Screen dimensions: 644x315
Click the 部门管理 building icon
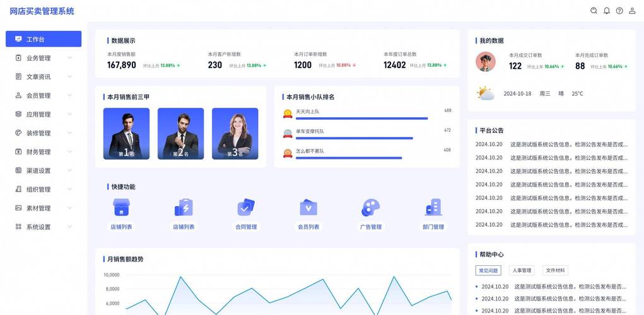click(x=433, y=207)
